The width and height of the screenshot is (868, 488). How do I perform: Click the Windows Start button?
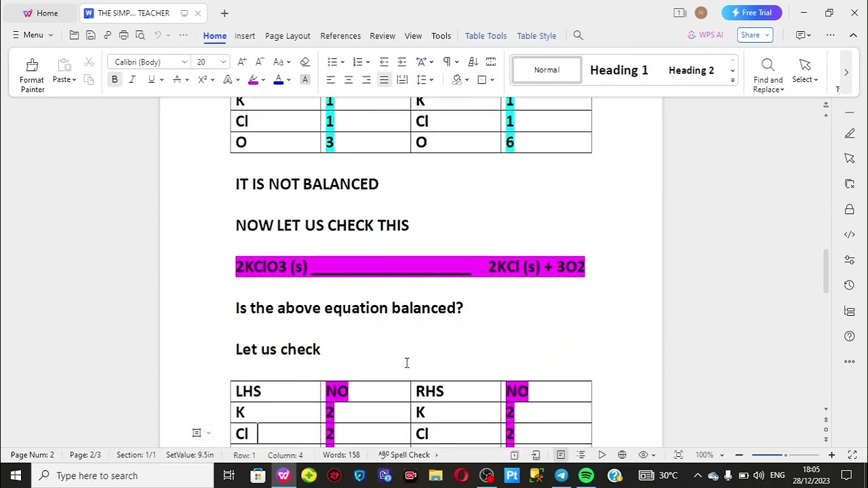pos(16,475)
